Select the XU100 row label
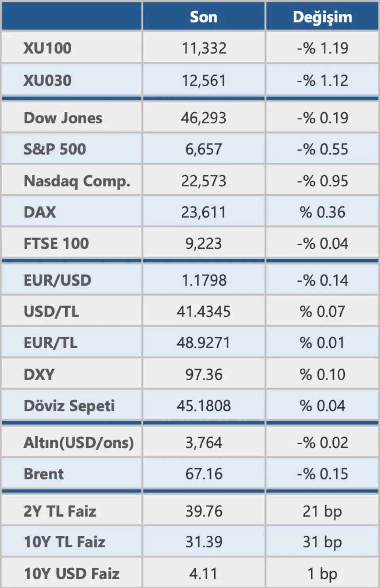This screenshot has height=588, width=380. [x=47, y=48]
